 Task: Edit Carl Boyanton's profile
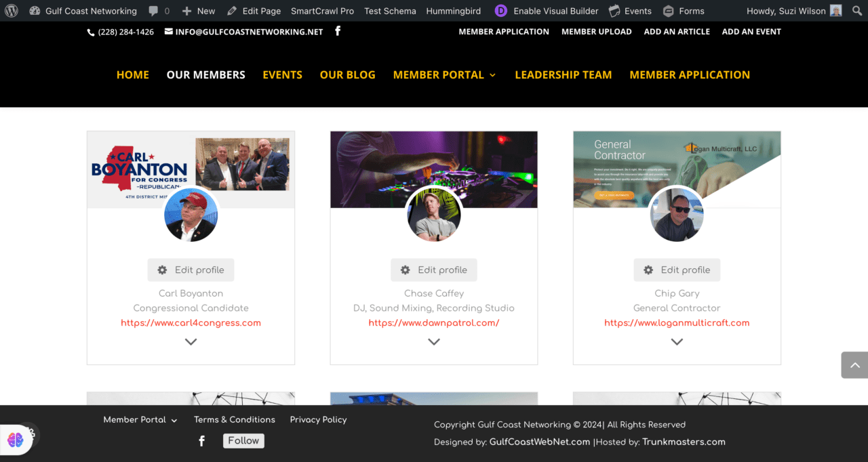click(191, 270)
